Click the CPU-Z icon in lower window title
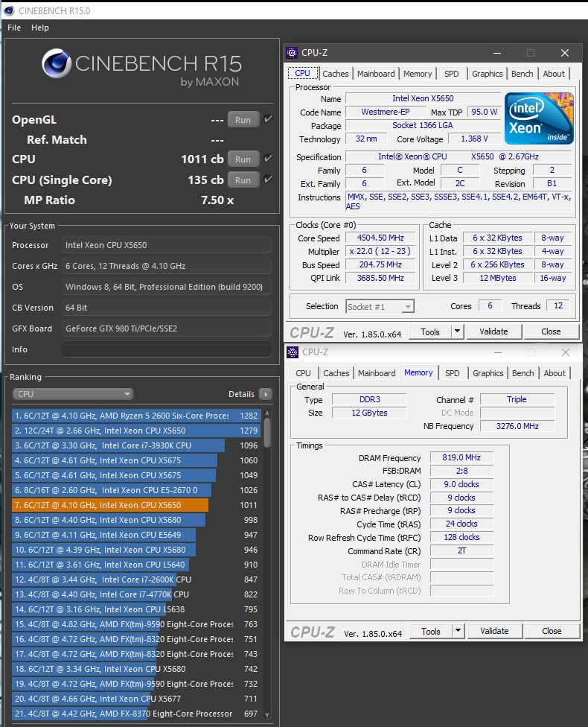 tap(292, 352)
